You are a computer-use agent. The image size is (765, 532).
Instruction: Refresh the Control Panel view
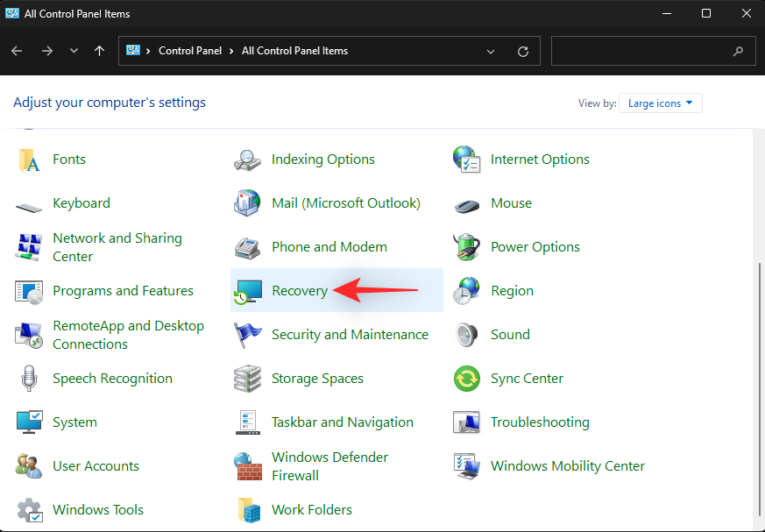click(x=523, y=51)
